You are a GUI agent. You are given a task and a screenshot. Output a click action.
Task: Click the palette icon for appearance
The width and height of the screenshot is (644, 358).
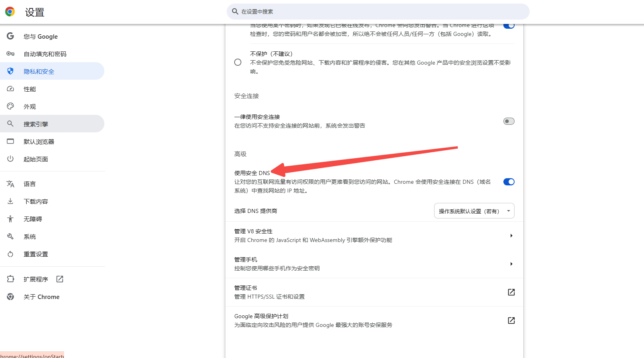[10, 106]
